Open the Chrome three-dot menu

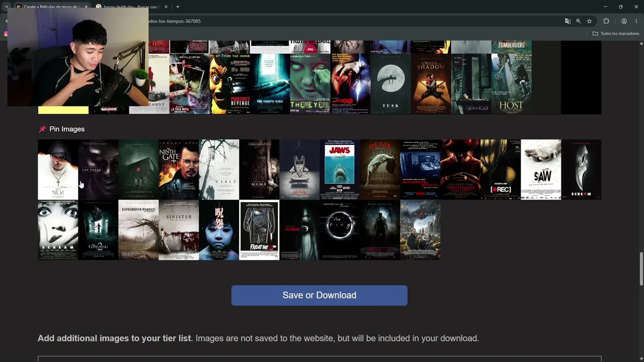[x=636, y=21]
